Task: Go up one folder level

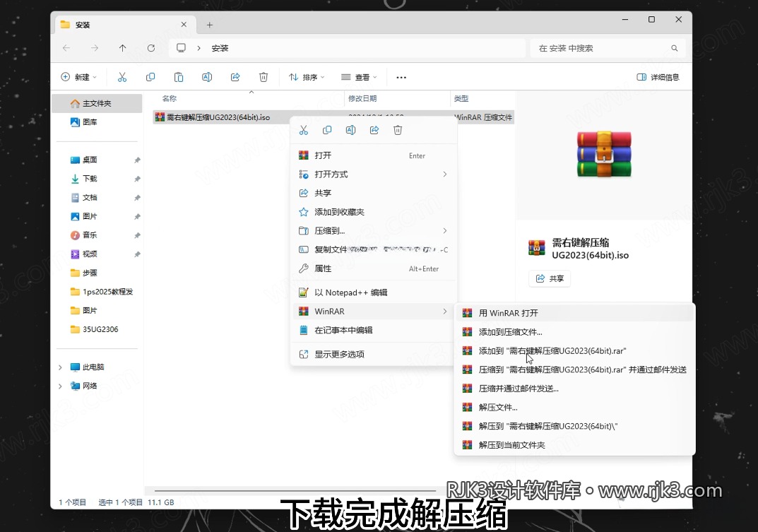Action: (x=123, y=48)
